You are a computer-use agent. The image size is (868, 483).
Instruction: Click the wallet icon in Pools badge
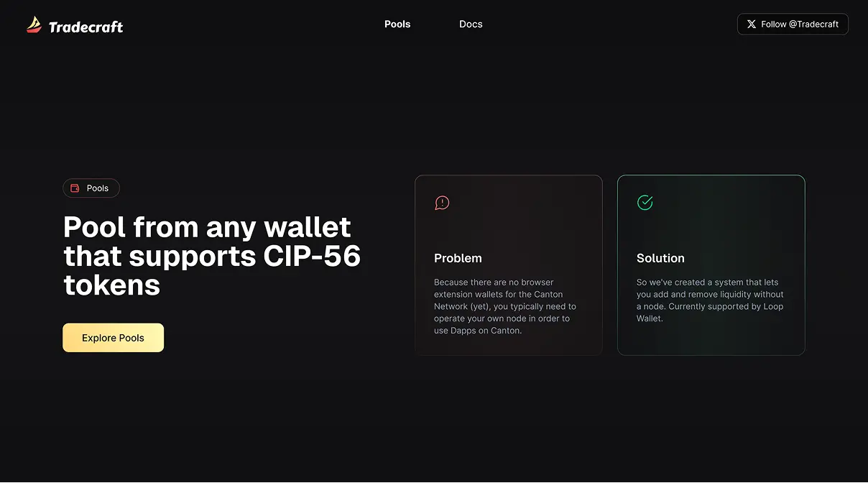75,188
